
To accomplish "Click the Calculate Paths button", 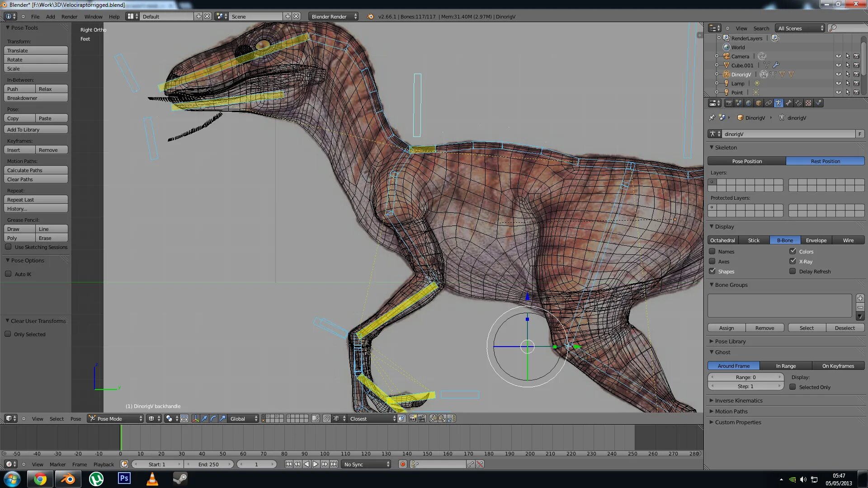I will (x=36, y=170).
